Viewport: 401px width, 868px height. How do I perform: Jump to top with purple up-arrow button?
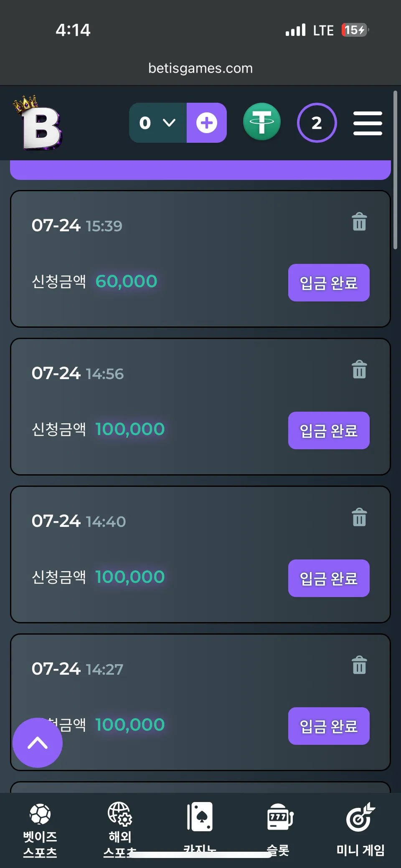pos(38,743)
